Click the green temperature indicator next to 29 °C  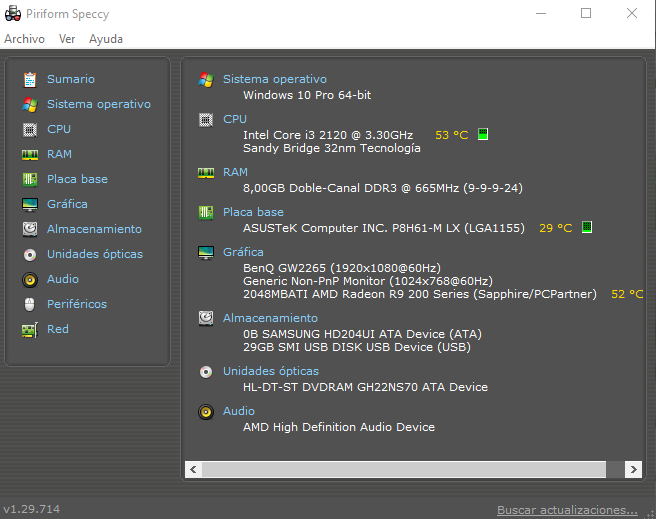point(587,227)
